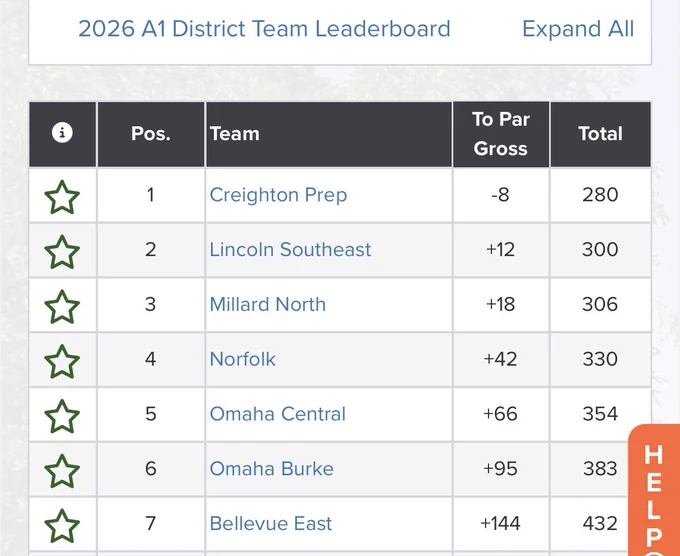Select the star icon for Omaha Burke

[x=62, y=471]
